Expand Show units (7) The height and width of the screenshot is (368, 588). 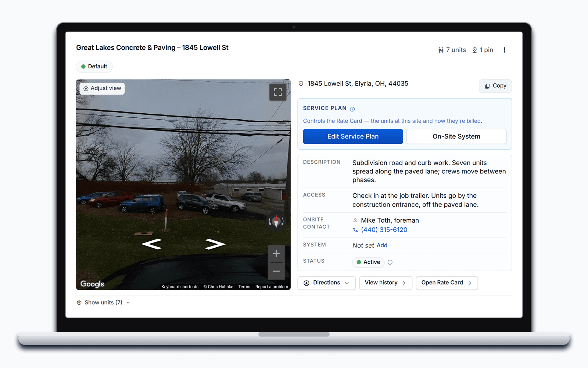[103, 302]
